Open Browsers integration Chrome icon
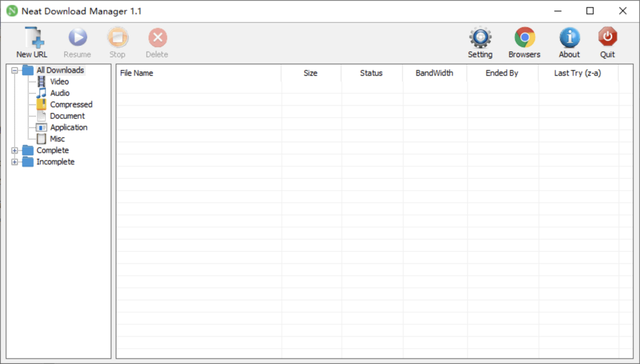 pos(524,38)
